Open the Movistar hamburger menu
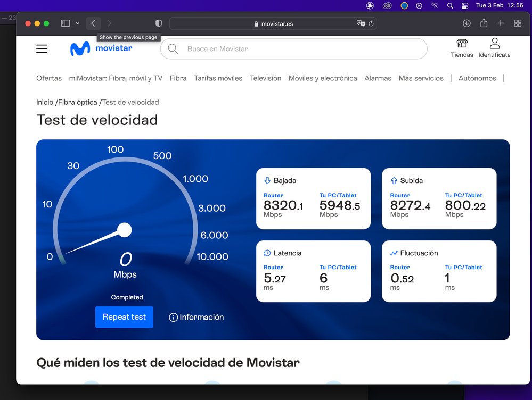 42,49
